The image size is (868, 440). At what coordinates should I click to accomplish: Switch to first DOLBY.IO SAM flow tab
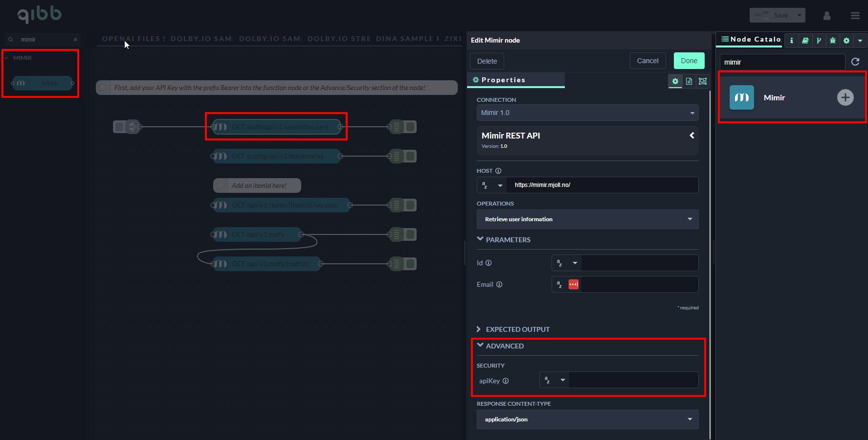pos(201,39)
